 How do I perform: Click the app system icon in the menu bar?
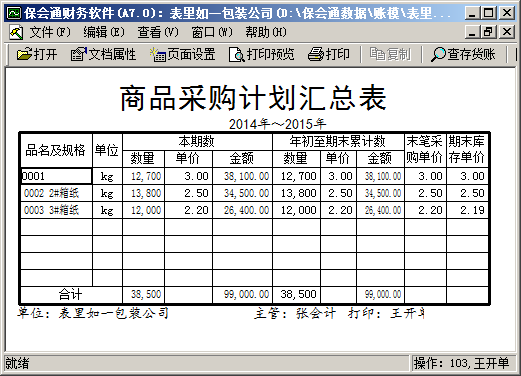(x=16, y=32)
